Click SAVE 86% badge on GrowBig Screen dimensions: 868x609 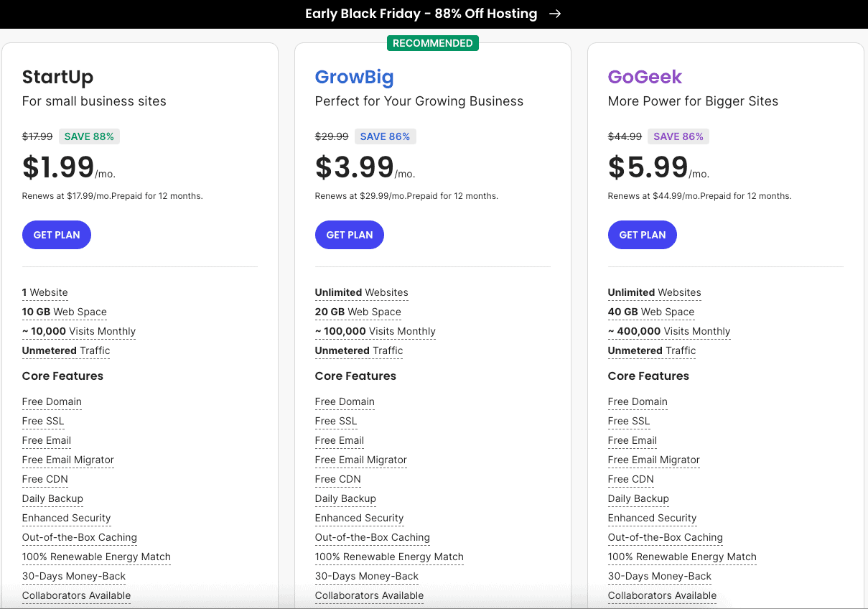pos(386,136)
